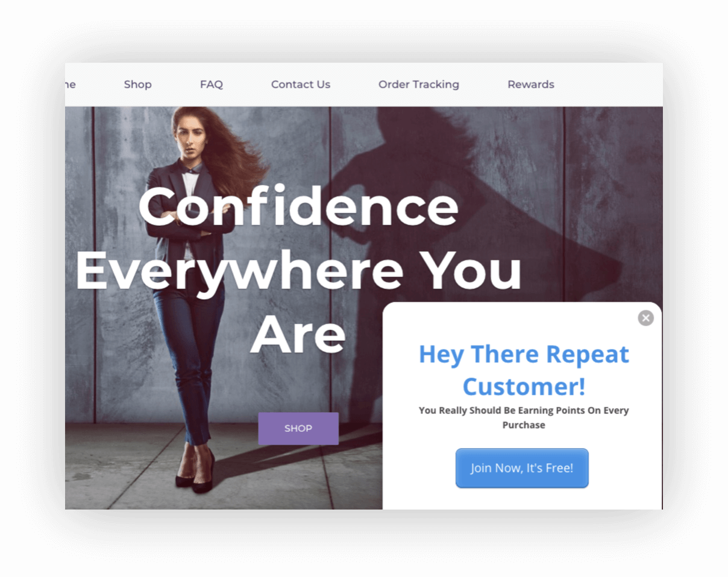Viewport: 728px width, 577px height.
Task: Click the 'Hey There Repeat Customer!' heading
Action: [x=524, y=370]
